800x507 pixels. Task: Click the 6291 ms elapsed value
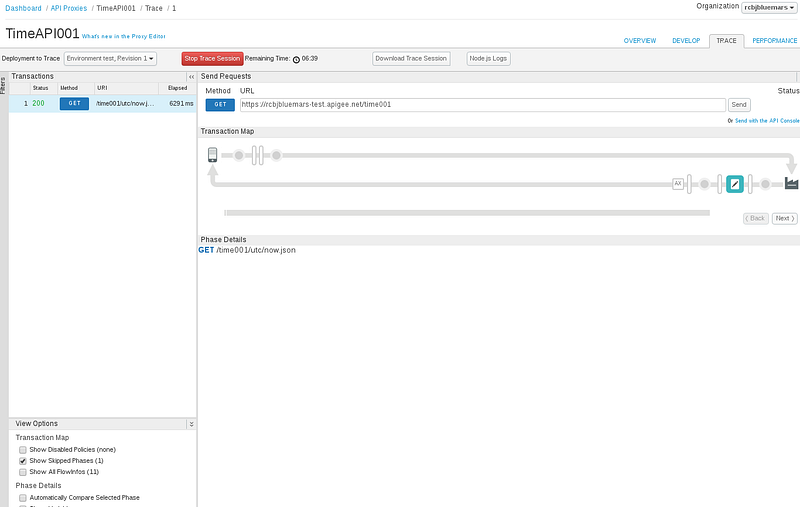tap(181, 104)
